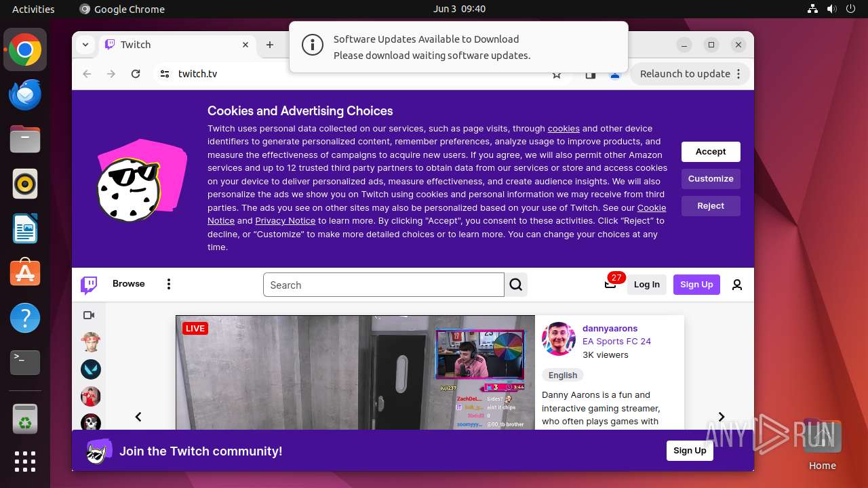Expand Chrome tab search dropdown
The image size is (868, 488).
tap(85, 45)
